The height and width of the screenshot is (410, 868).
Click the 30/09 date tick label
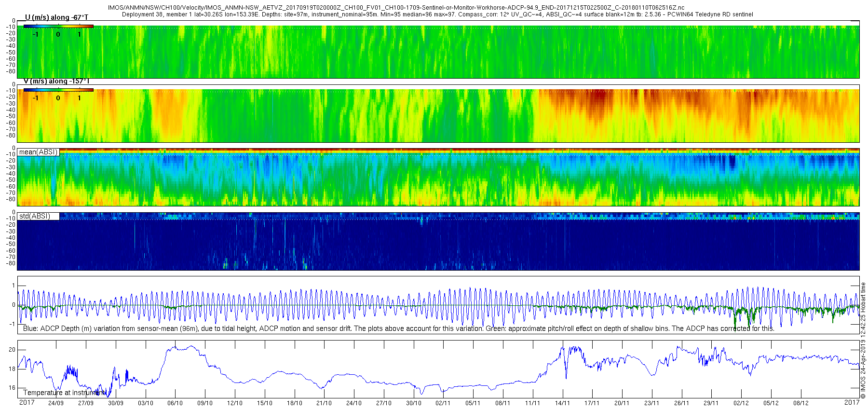[115, 403]
